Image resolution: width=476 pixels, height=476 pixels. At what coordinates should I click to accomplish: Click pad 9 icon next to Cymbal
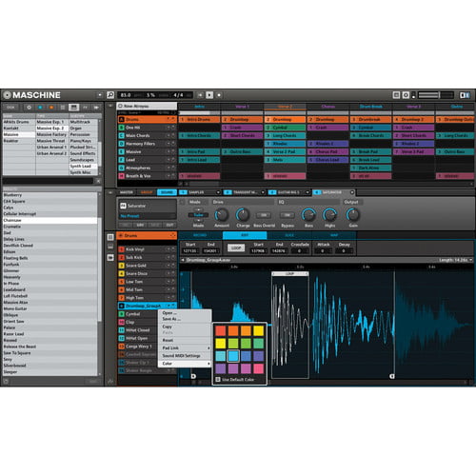pyautogui.click(x=121, y=314)
